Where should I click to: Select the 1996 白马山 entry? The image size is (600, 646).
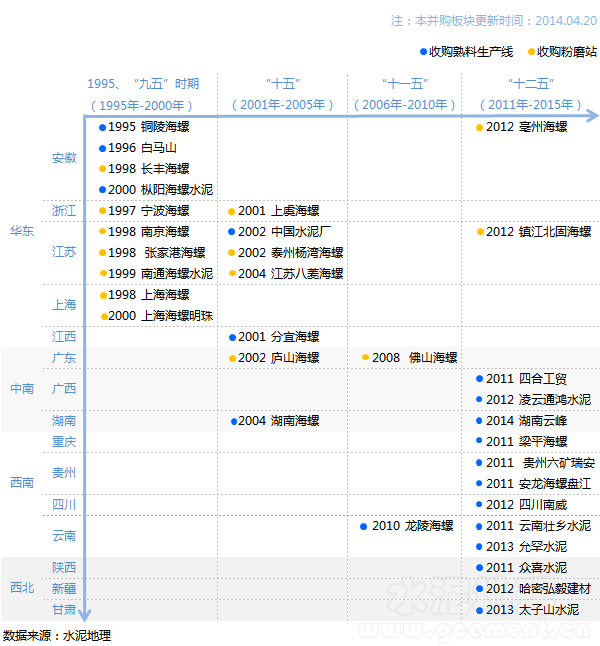138,148
